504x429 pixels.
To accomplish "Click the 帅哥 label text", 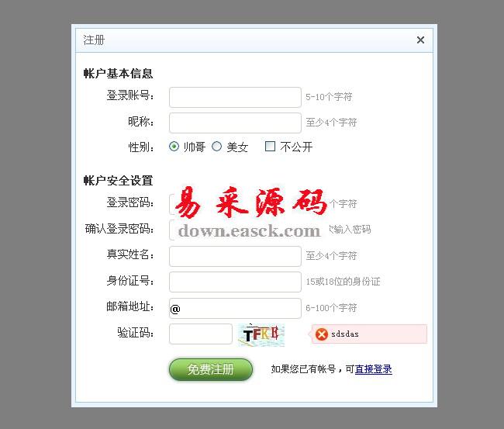I will pyautogui.click(x=195, y=147).
